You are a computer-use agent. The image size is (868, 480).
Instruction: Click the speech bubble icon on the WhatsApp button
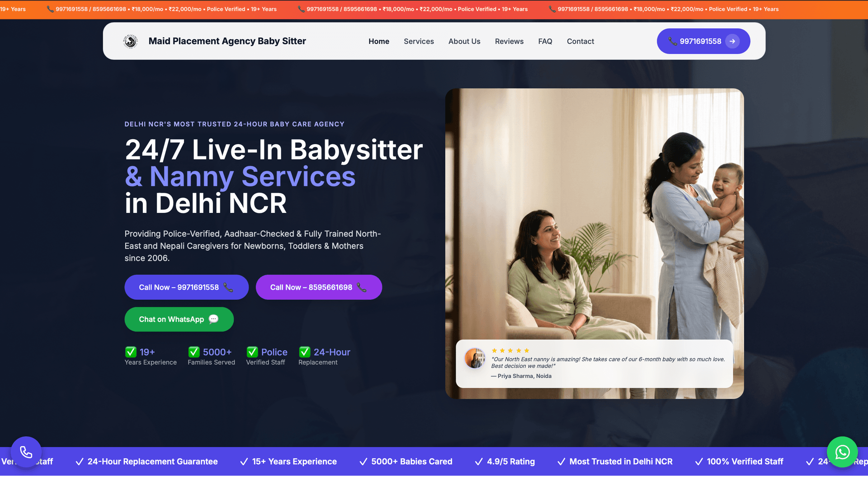tap(213, 319)
